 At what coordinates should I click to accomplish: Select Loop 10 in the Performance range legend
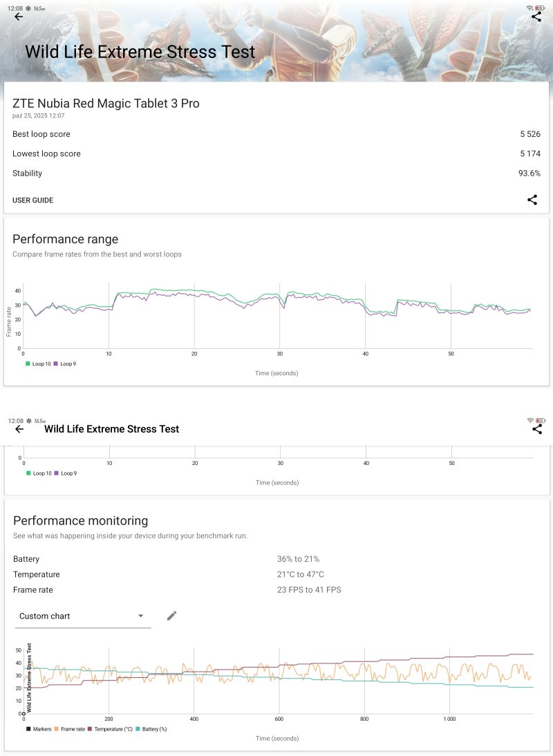click(39, 363)
